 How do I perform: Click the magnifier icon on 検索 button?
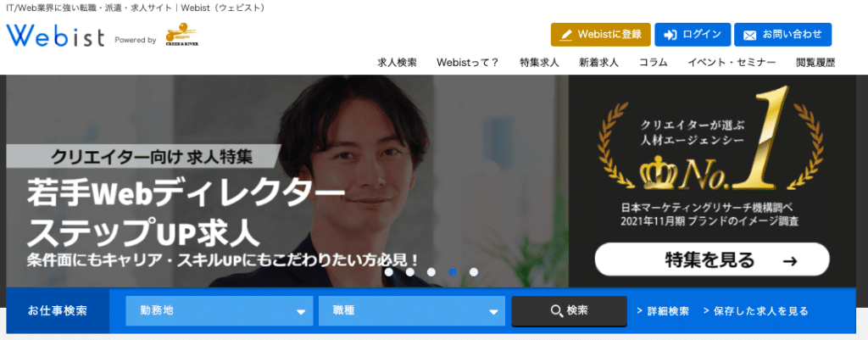(x=557, y=310)
